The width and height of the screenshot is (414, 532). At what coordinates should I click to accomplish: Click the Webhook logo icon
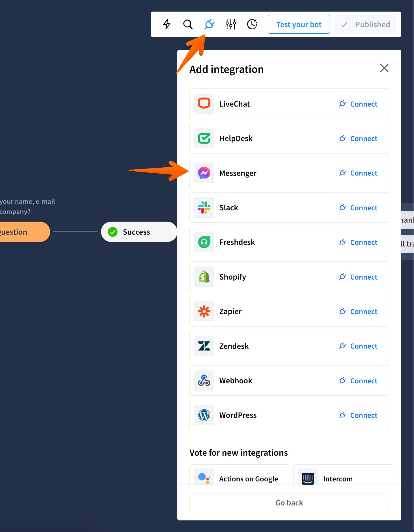[204, 380]
